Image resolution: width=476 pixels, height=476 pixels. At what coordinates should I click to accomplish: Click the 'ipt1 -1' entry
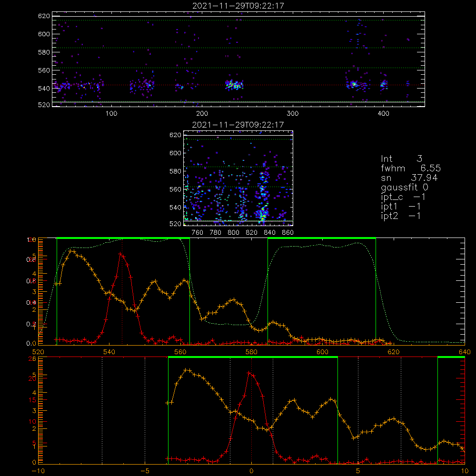point(401,207)
